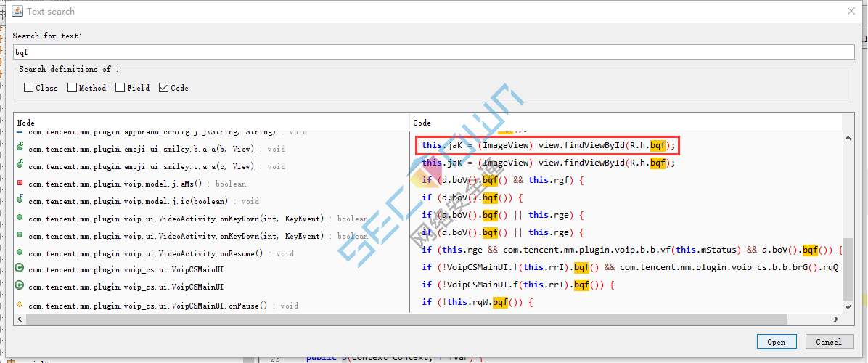Select code line 'if (d.boV().bqf()) {'
This screenshot has height=363, width=868.
pos(472,197)
